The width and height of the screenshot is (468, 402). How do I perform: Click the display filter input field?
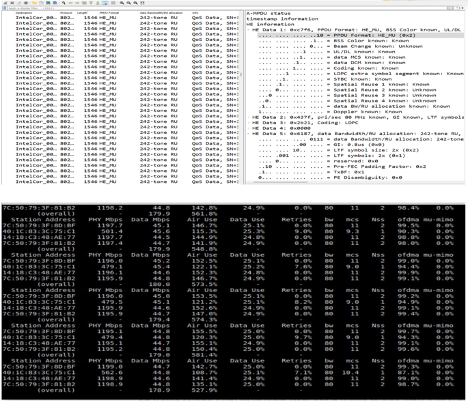[233, 8]
